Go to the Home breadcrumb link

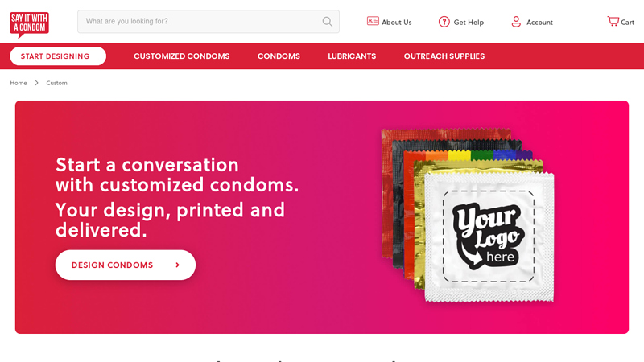19,83
